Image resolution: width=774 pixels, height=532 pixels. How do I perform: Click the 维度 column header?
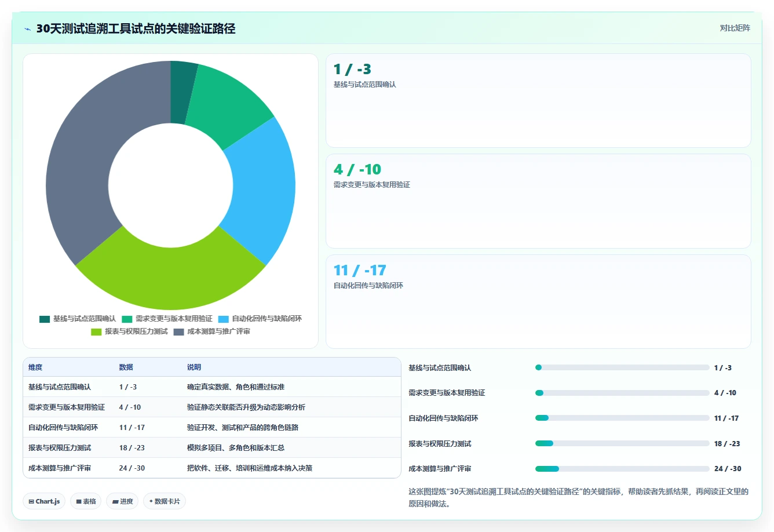[x=35, y=367]
